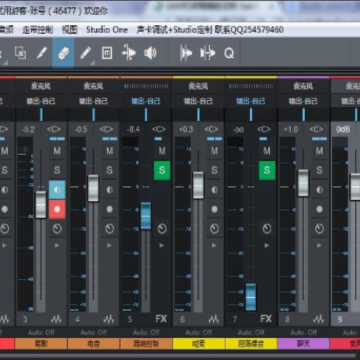Disable the green Solo on channel 5
This screenshot has width=360, height=360.
(162, 170)
